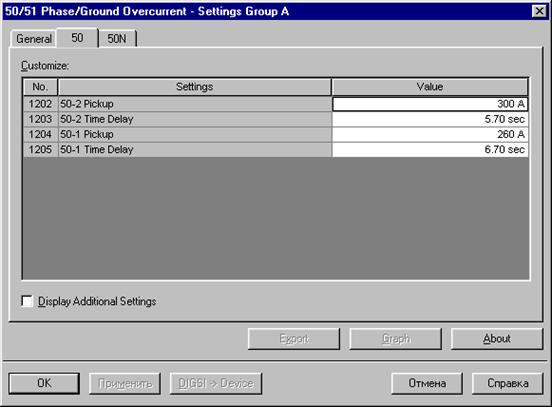
Task: Click the About button
Action: 497,339
